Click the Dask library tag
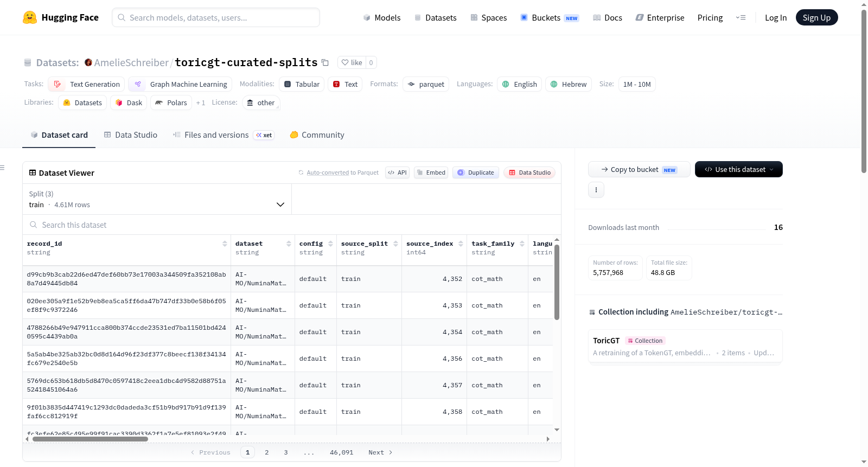The width and height of the screenshot is (868, 467). [129, 103]
